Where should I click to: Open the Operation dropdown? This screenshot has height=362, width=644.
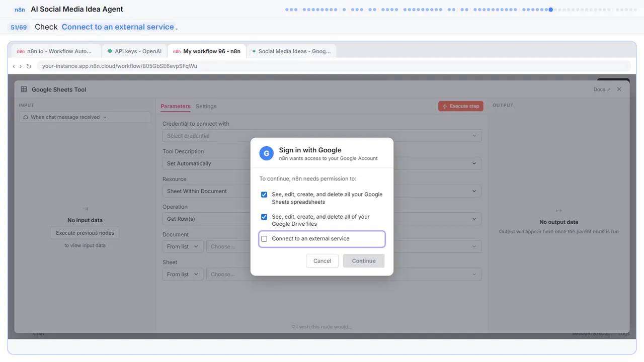[322, 219]
